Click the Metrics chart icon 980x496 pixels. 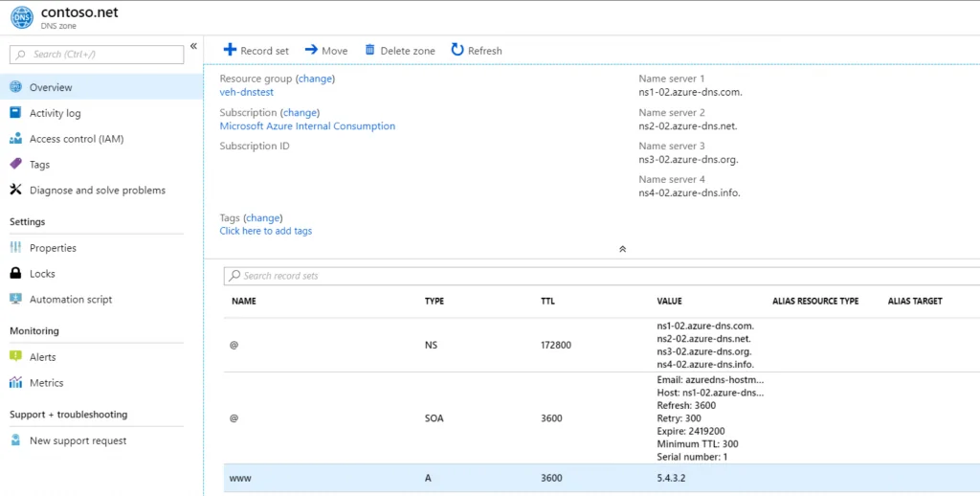click(15, 382)
